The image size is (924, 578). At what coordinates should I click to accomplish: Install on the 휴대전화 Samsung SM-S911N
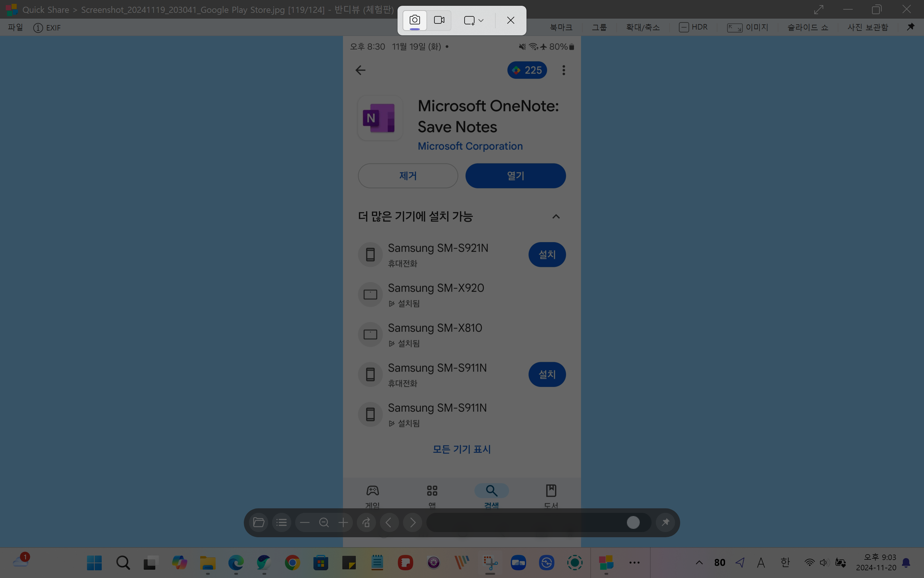(x=547, y=374)
